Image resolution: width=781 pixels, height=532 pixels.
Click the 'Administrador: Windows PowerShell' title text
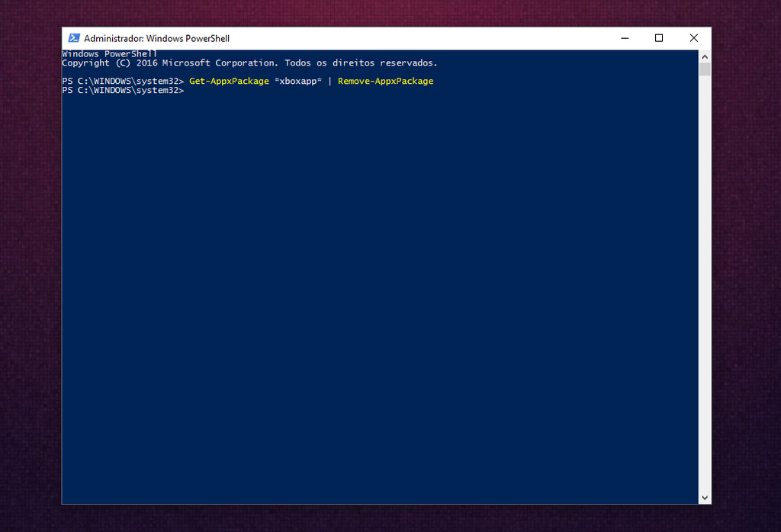[157, 38]
